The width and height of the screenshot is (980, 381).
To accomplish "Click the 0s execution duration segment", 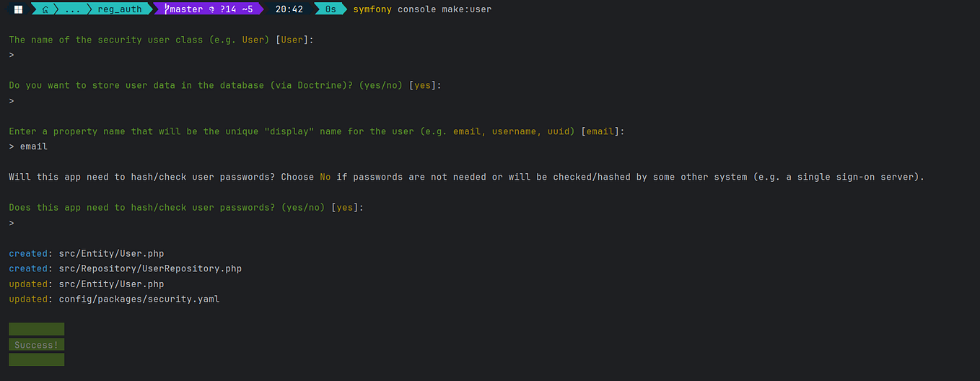I will 331,9.
